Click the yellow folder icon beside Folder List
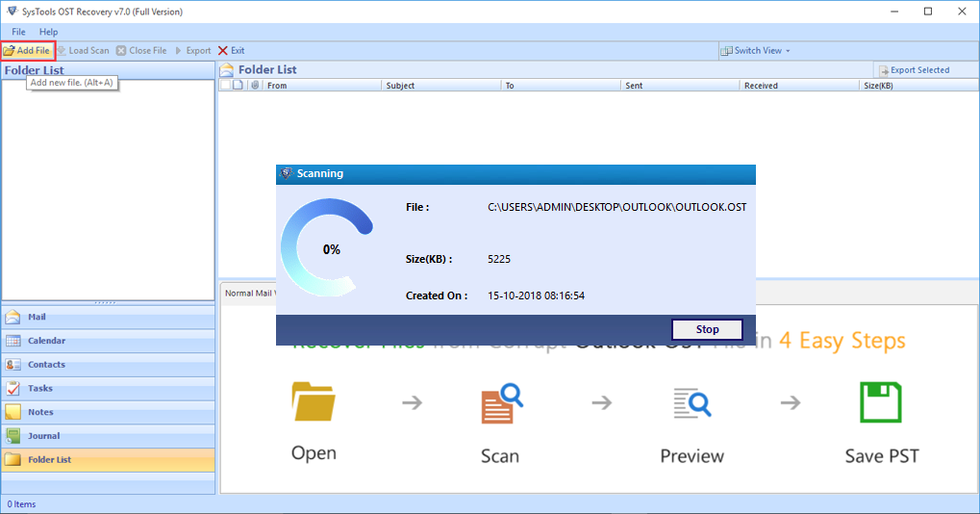 13,459
